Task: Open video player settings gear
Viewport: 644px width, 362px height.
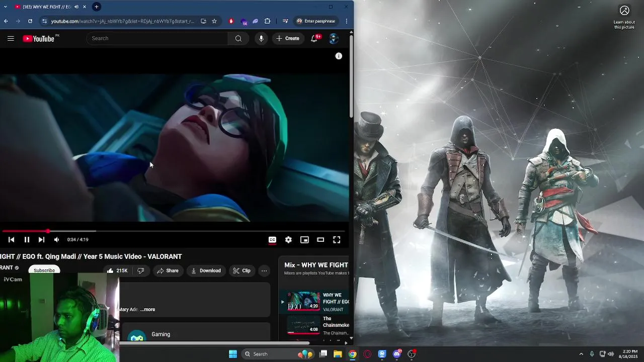Action: pyautogui.click(x=288, y=240)
